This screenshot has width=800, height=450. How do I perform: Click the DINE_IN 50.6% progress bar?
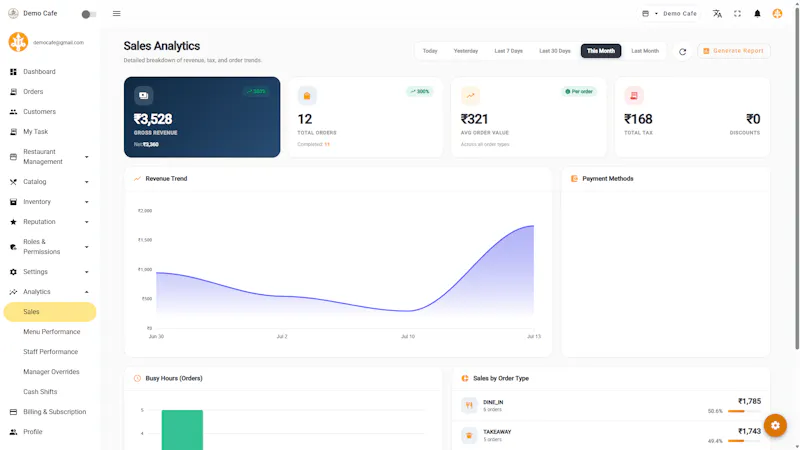[744, 411]
